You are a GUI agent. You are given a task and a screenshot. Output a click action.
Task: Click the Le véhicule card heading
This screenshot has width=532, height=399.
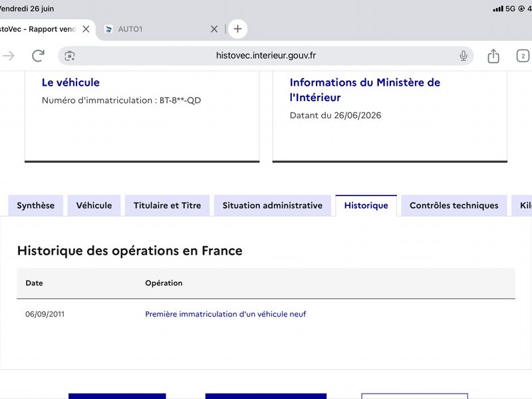coord(70,82)
